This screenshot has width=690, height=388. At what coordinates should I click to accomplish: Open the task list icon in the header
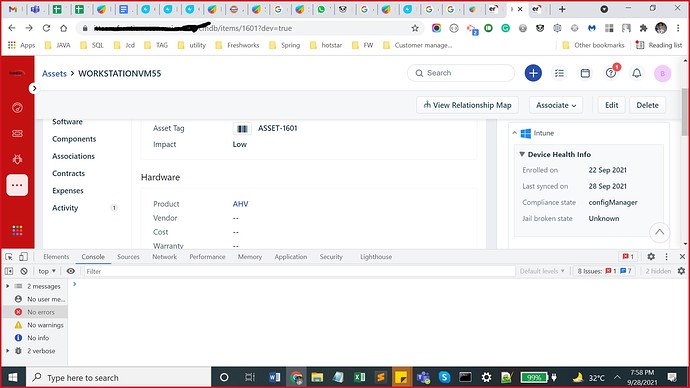[559, 73]
